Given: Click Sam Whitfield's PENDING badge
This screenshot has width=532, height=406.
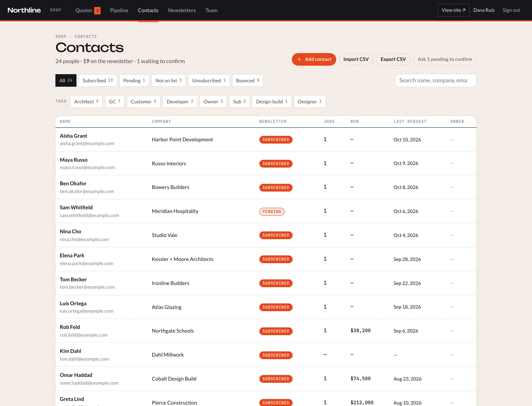Looking at the screenshot, I should (x=272, y=212).
